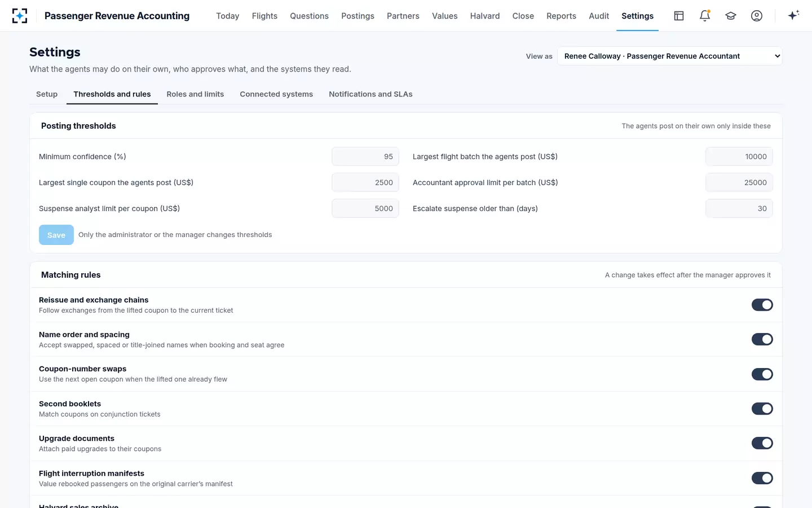Click 'A change takes effect' note

pos(688,275)
